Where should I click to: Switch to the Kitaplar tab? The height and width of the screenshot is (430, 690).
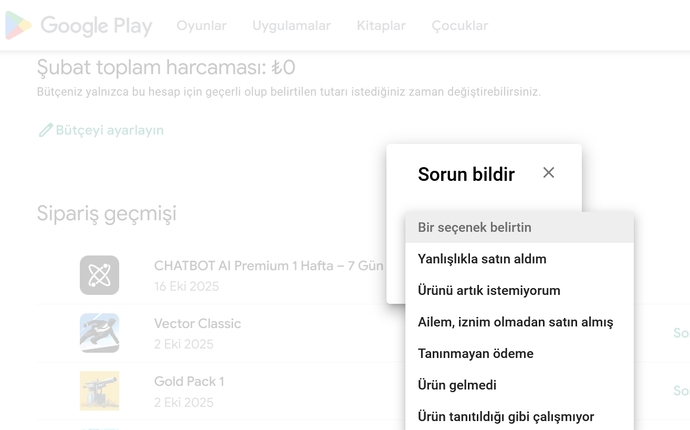tap(381, 26)
